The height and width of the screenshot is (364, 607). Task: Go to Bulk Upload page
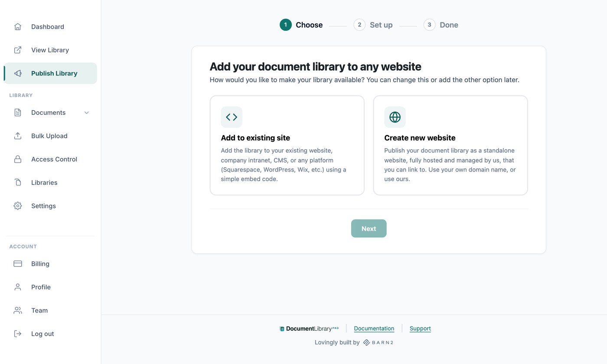pos(50,136)
